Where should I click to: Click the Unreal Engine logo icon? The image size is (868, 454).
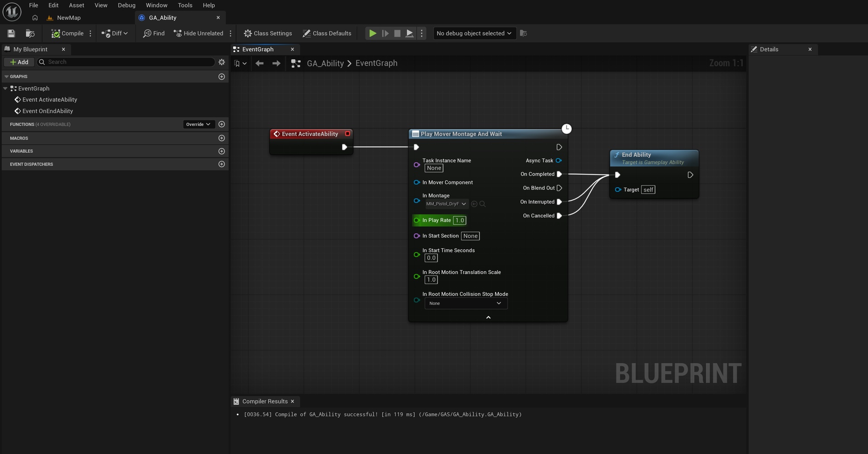12,12
